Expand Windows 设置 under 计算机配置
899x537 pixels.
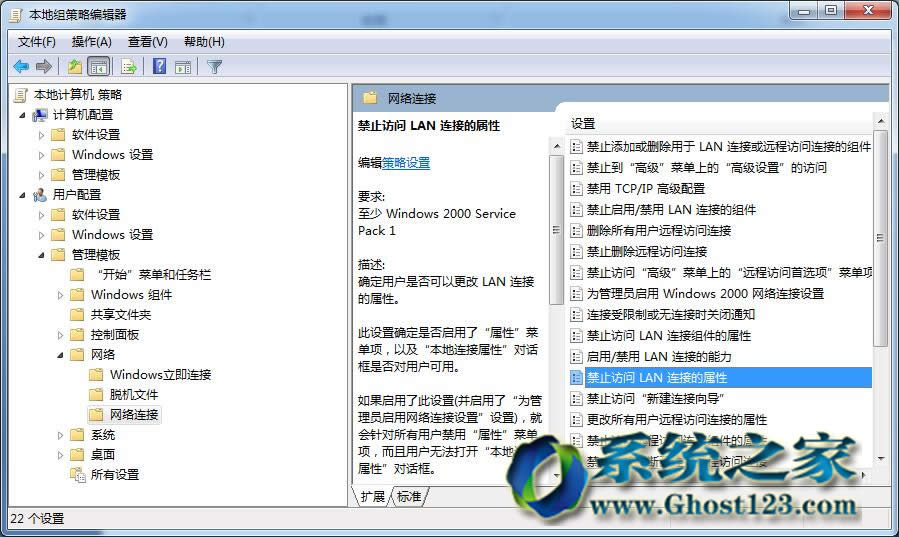41,155
